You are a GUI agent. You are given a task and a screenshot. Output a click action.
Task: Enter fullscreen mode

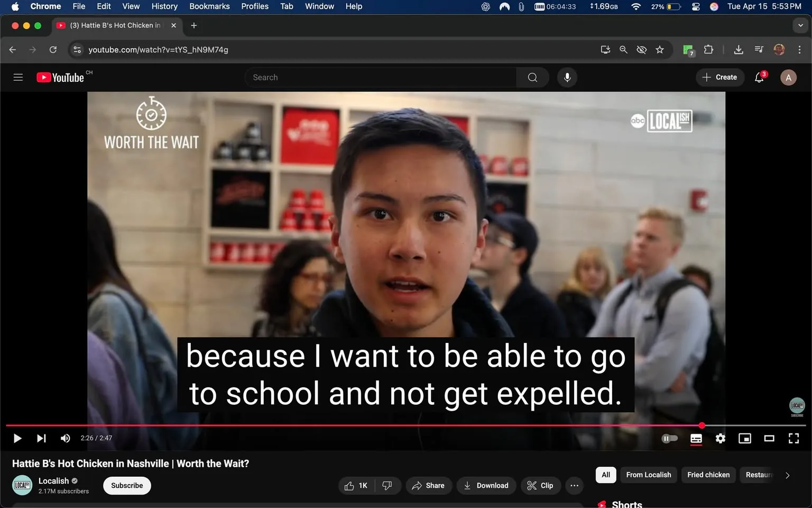pyautogui.click(x=793, y=438)
